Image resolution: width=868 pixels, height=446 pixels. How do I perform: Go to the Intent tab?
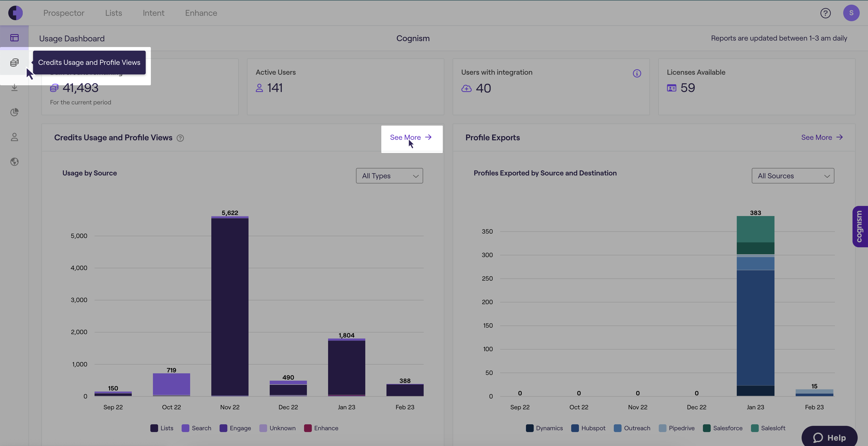pyautogui.click(x=153, y=13)
